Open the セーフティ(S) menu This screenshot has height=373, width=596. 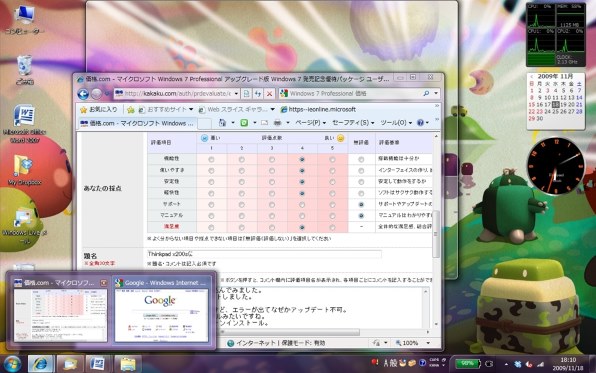click(353, 123)
